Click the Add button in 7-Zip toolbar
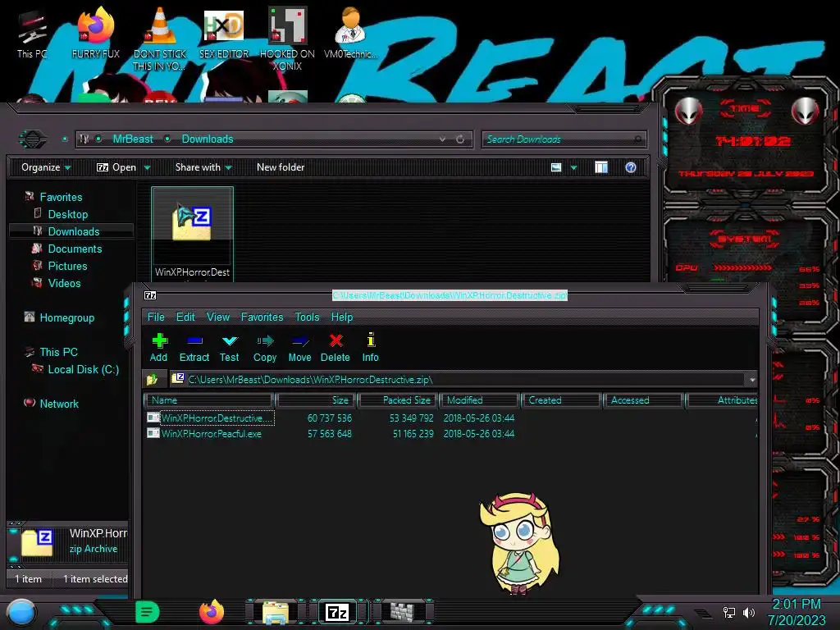 tap(159, 347)
